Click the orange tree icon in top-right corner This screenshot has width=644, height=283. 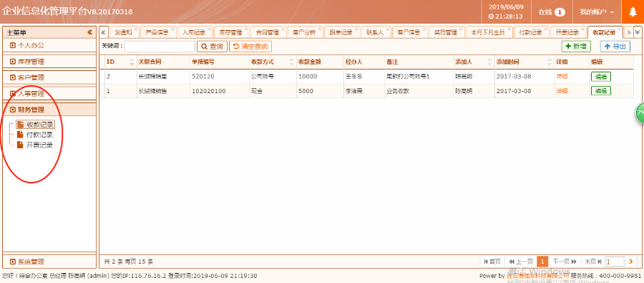coord(633,12)
